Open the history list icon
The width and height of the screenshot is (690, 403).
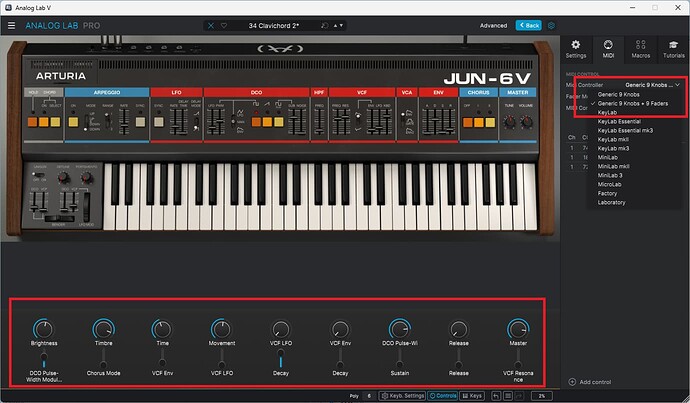(507, 396)
